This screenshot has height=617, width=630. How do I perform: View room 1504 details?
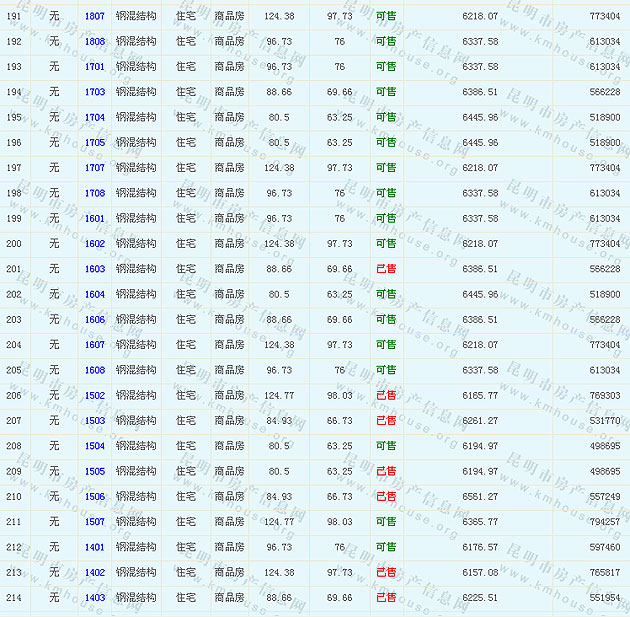95,446
